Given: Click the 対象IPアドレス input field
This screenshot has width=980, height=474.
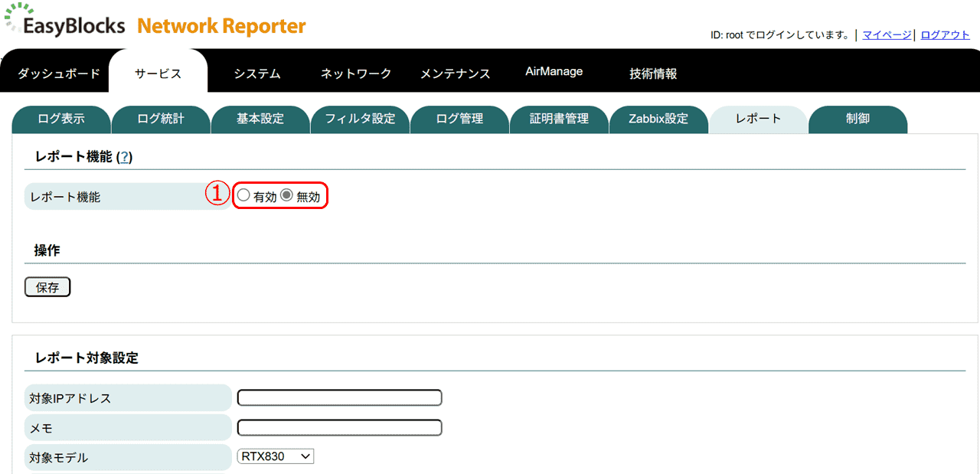Looking at the screenshot, I should point(340,397).
